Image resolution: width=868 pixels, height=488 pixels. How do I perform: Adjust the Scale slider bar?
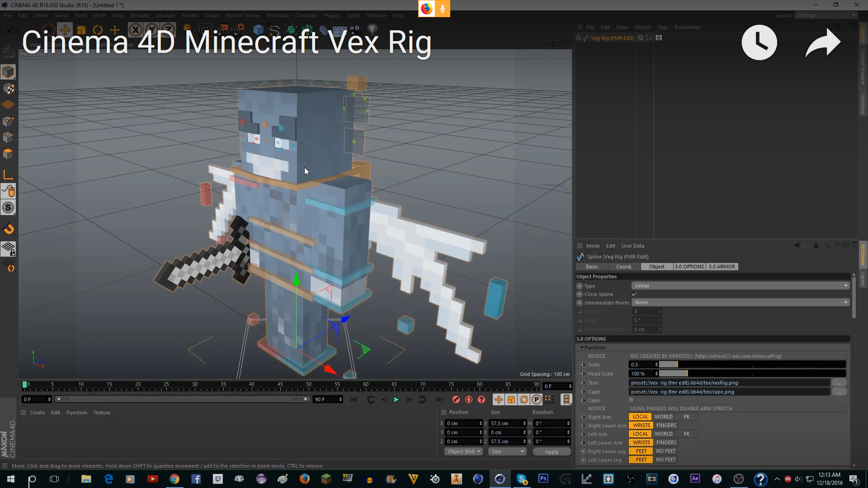752,365
